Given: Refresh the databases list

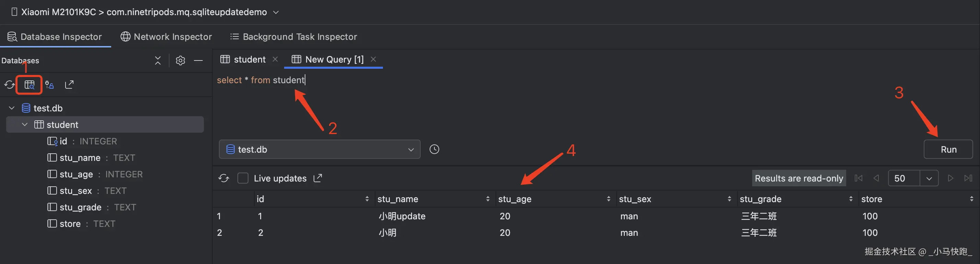Looking at the screenshot, I should [10, 85].
